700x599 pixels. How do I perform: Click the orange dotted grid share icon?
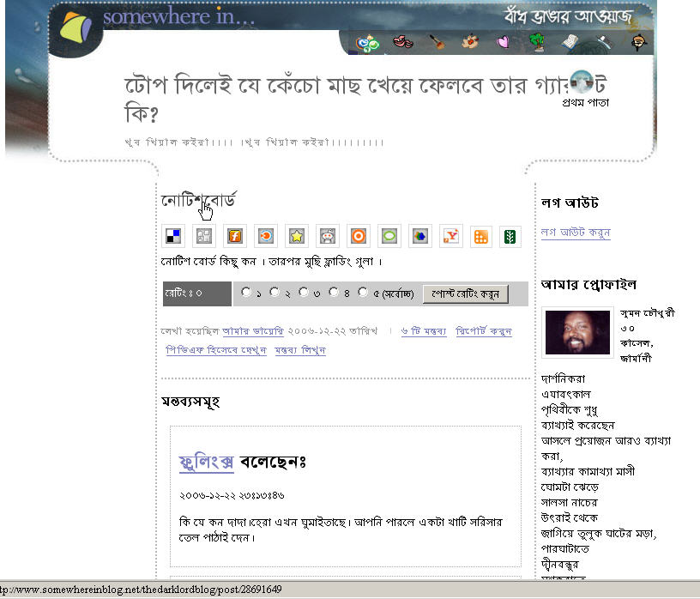480,236
